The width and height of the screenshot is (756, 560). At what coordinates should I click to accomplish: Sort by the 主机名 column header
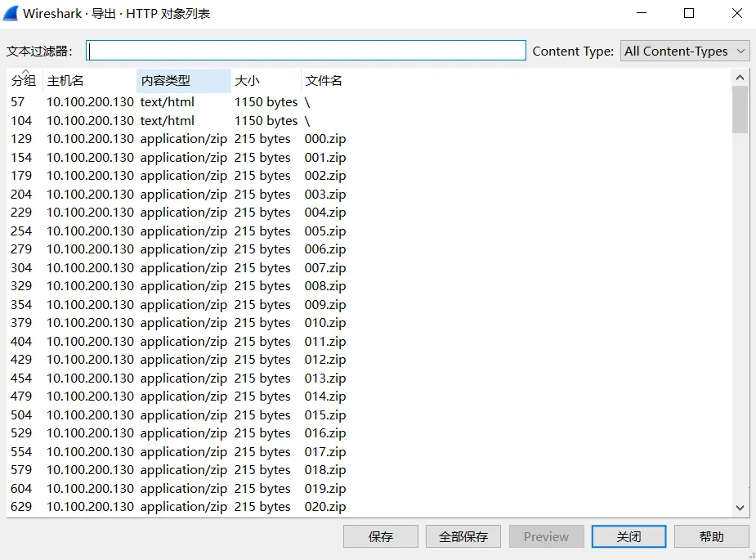[x=90, y=81]
